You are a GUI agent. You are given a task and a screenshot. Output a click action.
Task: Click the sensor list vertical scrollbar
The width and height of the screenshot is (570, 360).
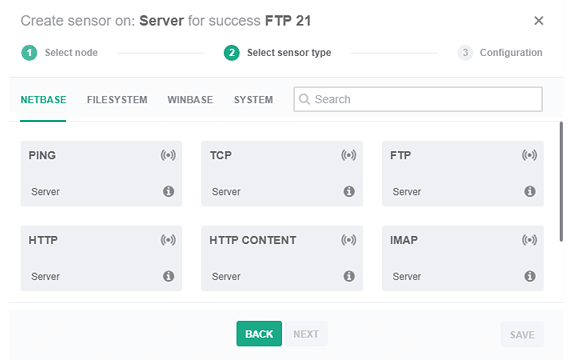561,181
